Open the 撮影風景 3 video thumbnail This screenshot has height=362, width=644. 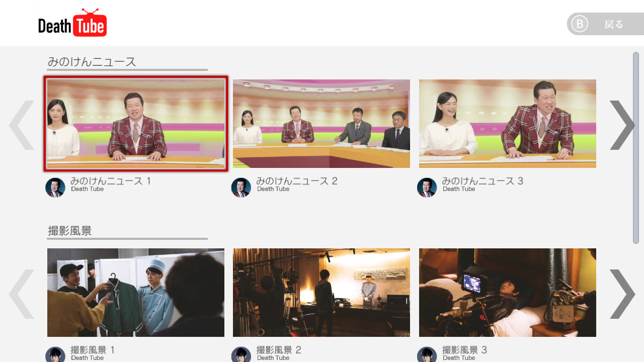(x=508, y=293)
